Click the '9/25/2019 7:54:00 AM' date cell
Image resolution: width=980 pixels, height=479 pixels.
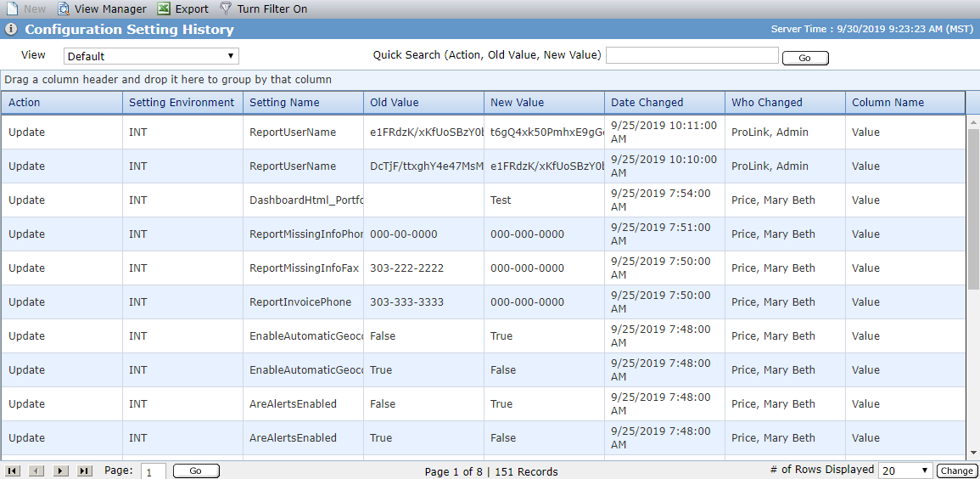coord(665,200)
